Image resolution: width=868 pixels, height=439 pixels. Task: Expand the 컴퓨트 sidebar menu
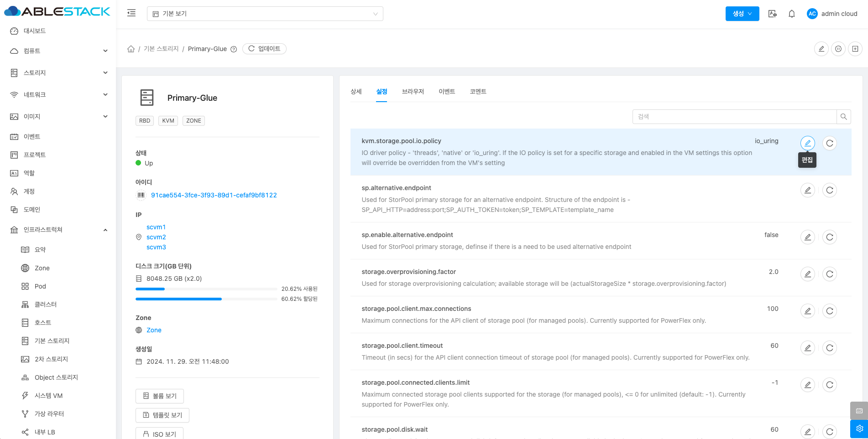coord(58,51)
